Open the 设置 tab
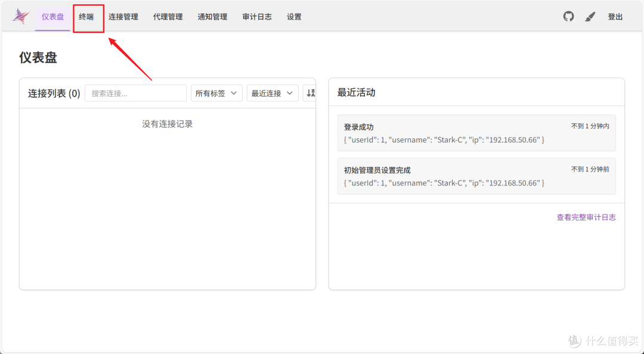The width and height of the screenshot is (644, 354). click(x=294, y=17)
